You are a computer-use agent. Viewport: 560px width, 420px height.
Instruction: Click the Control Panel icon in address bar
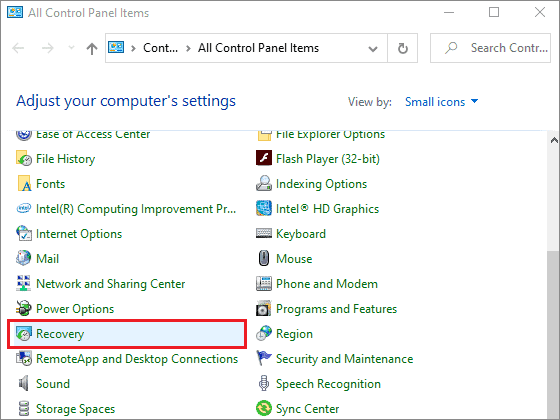pos(116,48)
